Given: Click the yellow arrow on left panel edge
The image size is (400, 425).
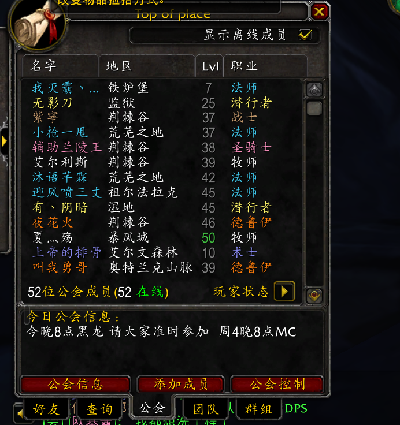Looking at the screenshot, I should 4,141.
